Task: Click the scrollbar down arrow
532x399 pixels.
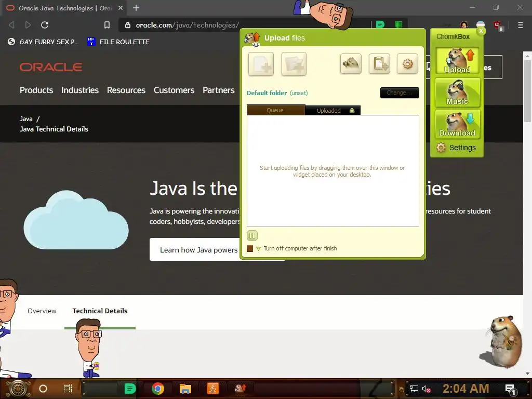Action: [527, 374]
